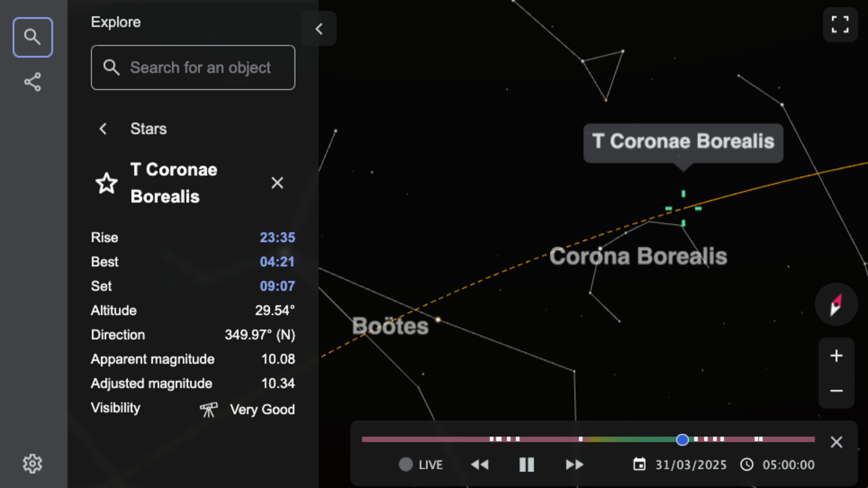Viewport: 868px width, 488px height.
Task: Open the clock time picker
Action: (x=747, y=464)
